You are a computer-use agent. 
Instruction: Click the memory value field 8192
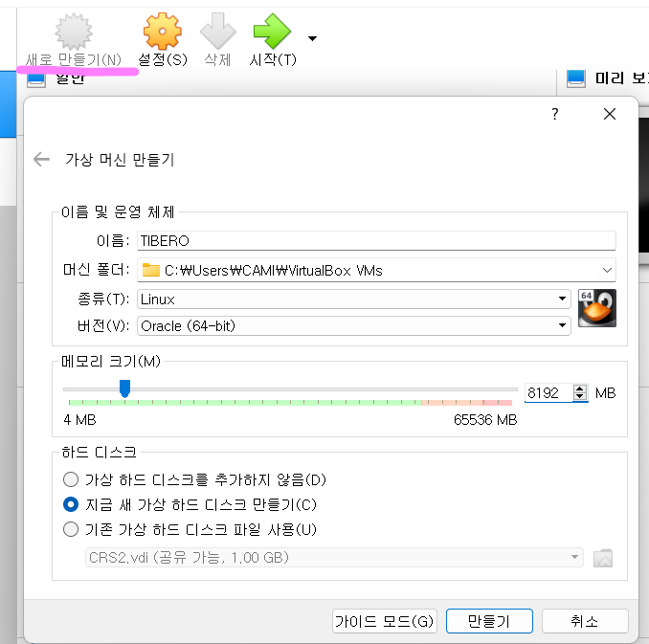click(548, 392)
